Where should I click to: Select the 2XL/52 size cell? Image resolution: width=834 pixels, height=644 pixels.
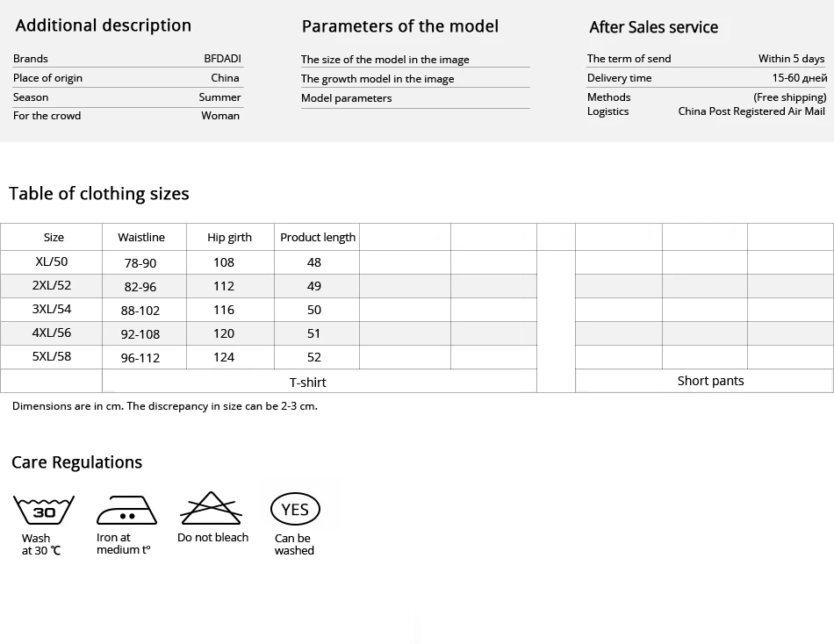coord(52,285)
